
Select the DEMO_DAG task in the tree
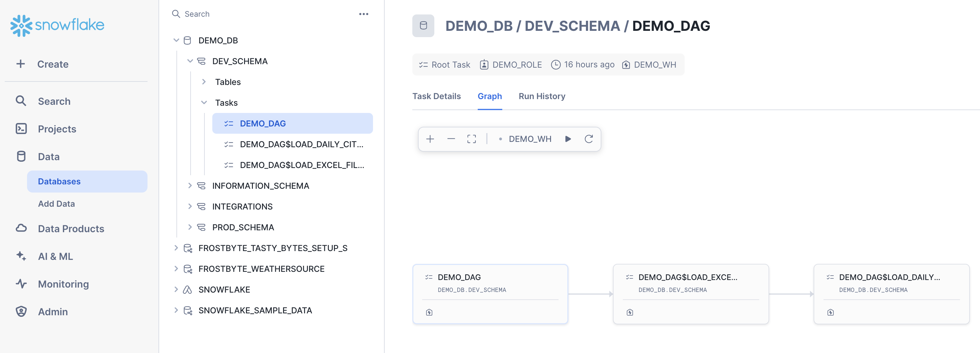(292, 123)
